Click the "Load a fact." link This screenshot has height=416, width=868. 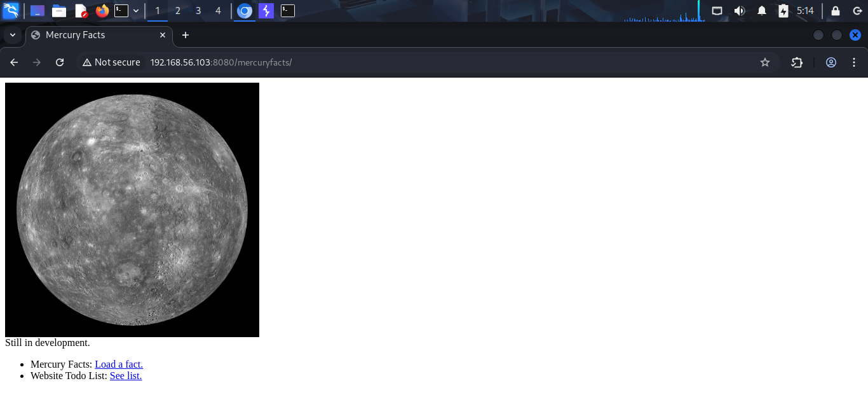[x=119, y=364]
